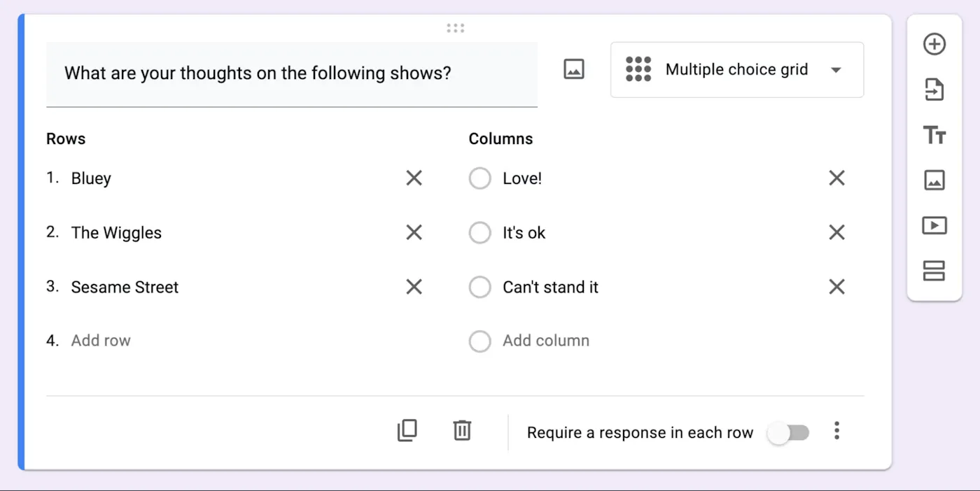This screenshot has height=491, width=980.
Task: Click the Rows heading
Action: coord(66,138)
